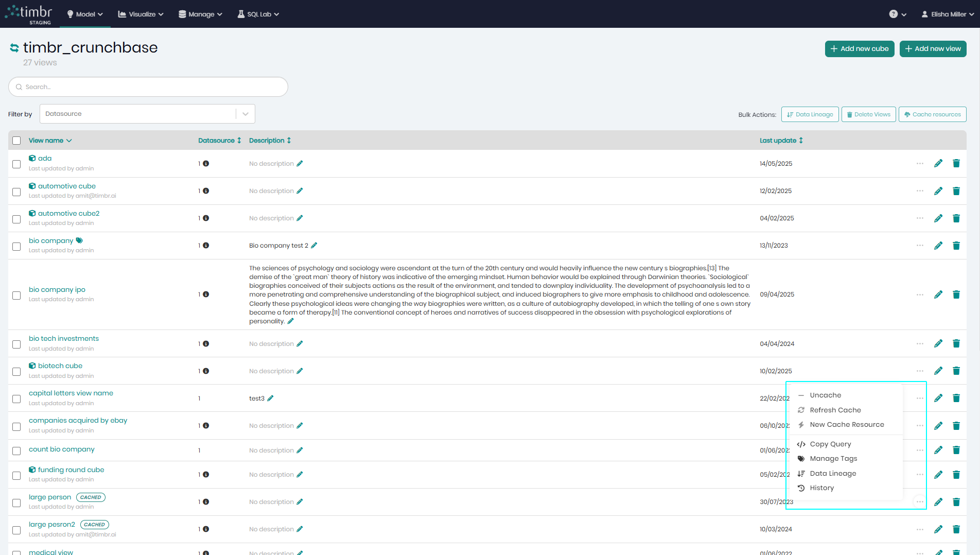Open the info tooltip for biotech cube datasource
This screenshot has height=555, width=980.
(x=206, y=371)
